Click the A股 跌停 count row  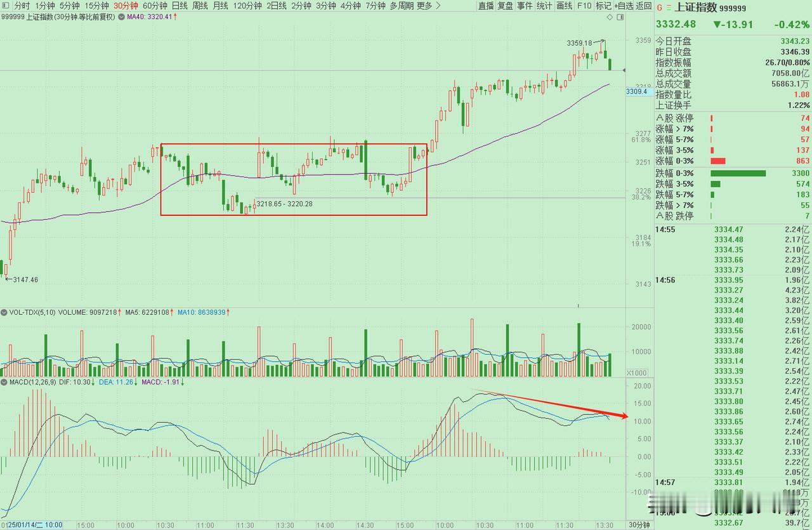coord(733,216)
